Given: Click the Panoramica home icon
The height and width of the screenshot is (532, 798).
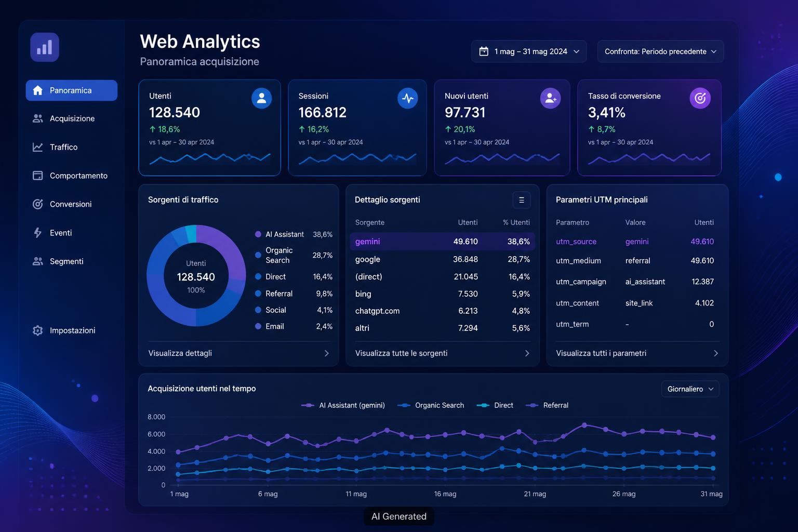Looking at the screenshot, I should click(37, 90).
